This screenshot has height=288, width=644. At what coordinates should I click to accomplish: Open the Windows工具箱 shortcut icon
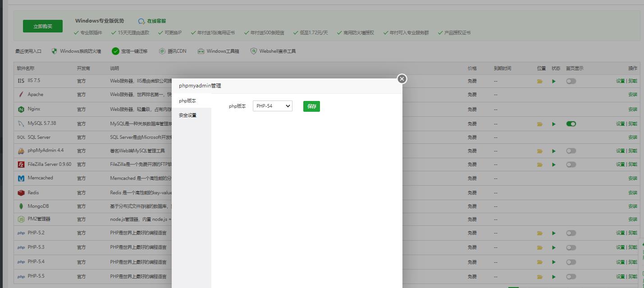[x=201, y=51]
